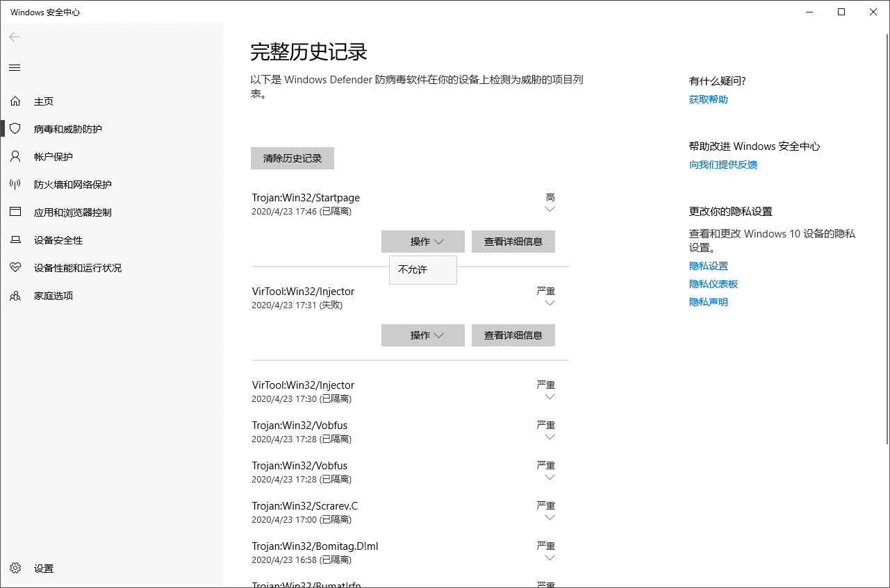Open 家庭选项 section

tap(53, 296)
